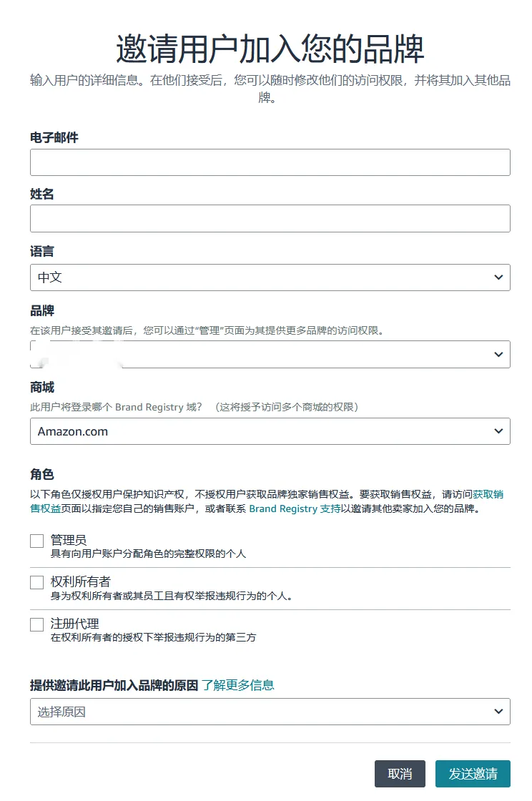
Task: Enable the 权利所有者 role checkbox
Action: coord(37,583)
